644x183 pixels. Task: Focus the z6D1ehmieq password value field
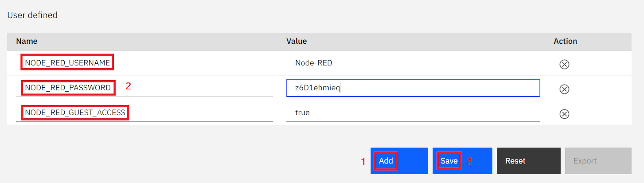[413, 88]
